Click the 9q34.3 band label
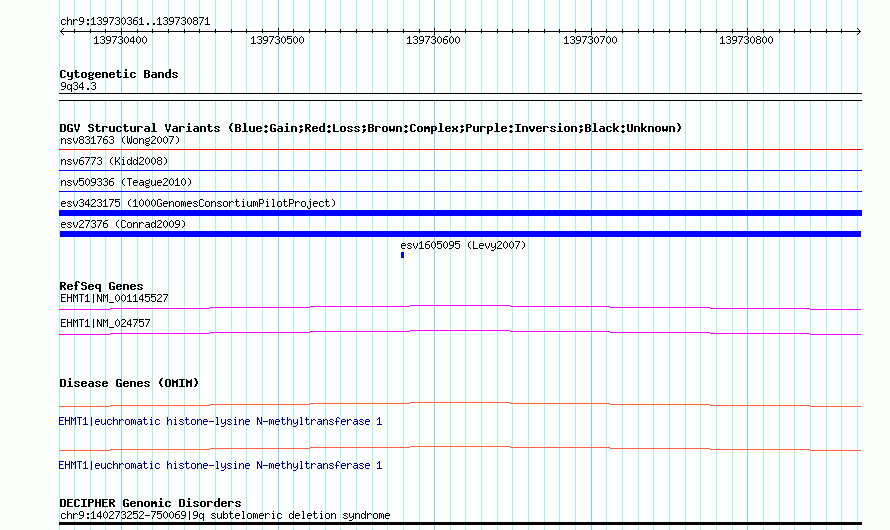Screen dimensions: 890x530 78,86
